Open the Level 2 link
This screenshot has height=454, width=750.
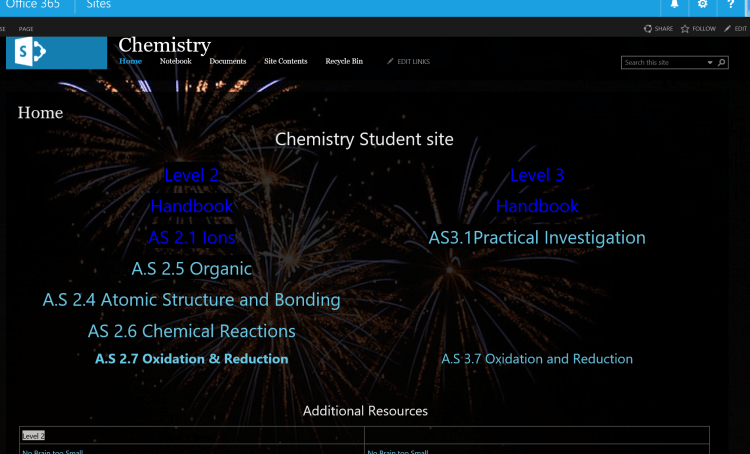192,175
